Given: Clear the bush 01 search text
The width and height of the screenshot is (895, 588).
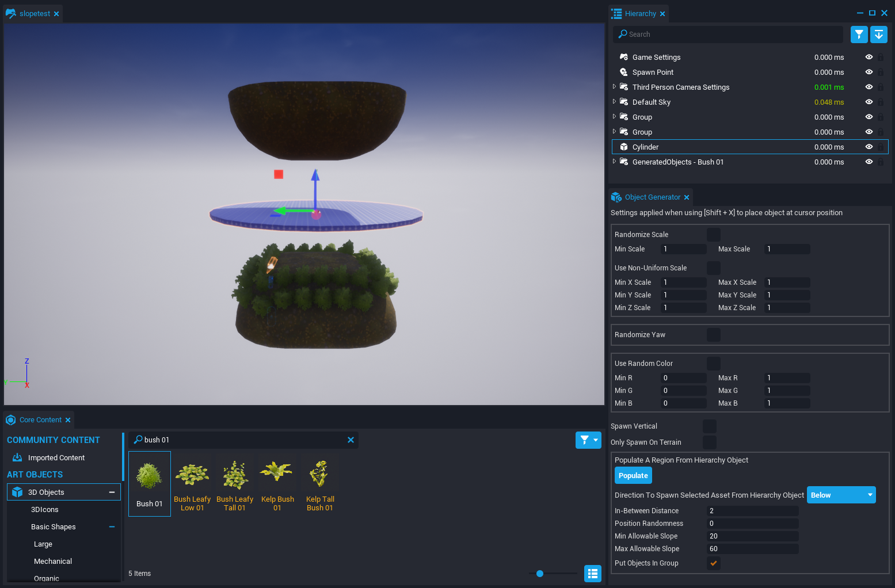Looking at the screenshot, I should [351, 440].
